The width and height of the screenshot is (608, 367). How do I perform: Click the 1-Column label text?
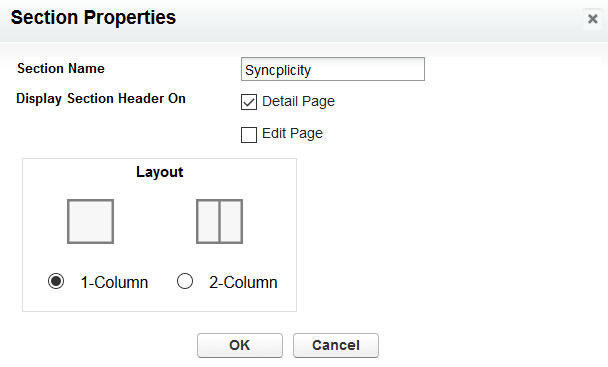pyautogui.click(x=114, y=282)
